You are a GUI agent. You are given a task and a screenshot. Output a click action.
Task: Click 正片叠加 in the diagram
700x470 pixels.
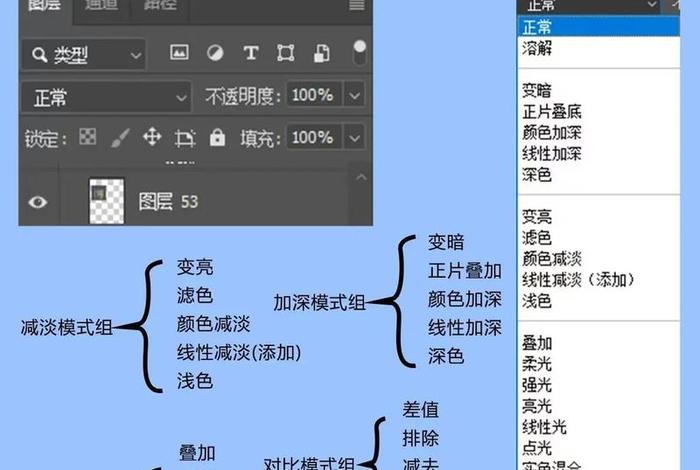(465, 270)
